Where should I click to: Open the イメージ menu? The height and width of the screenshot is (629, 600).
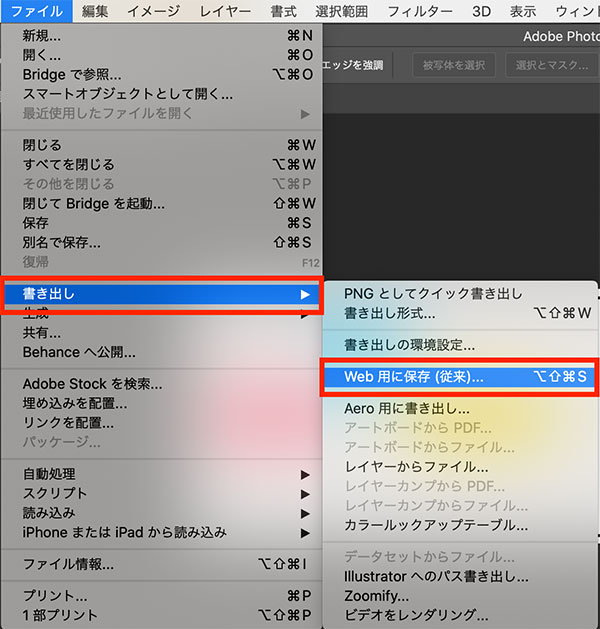click(x=154, y=11)
